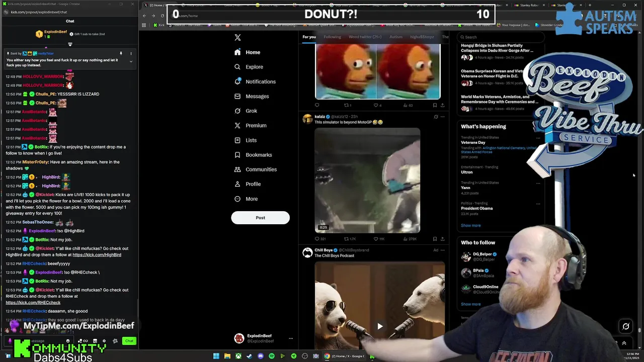
Task: Open the account menu dots next to ExplodinBeef
Action: pos(290,338)
